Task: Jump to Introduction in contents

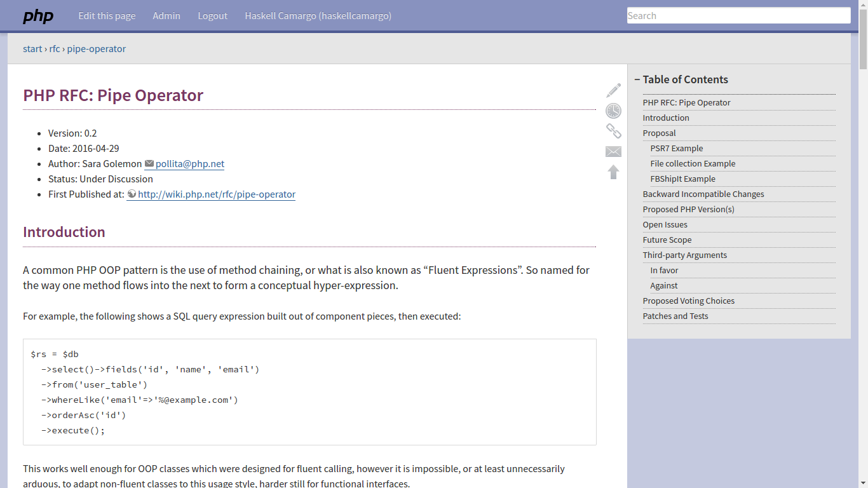Action: click(666, 118)
